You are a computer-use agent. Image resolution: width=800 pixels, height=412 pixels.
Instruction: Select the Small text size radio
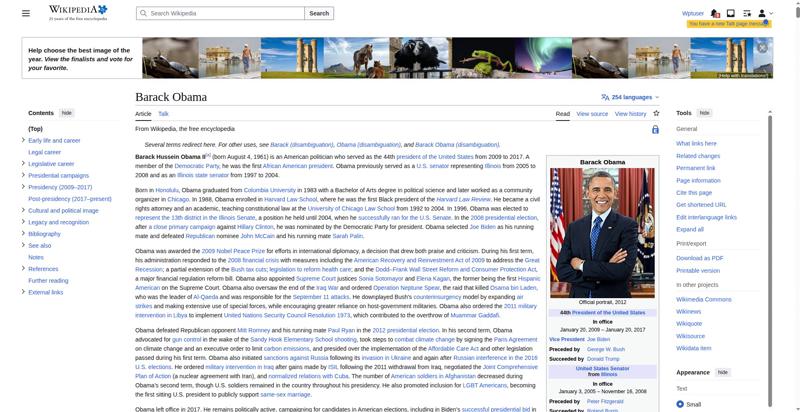click(x=681, y=404)
